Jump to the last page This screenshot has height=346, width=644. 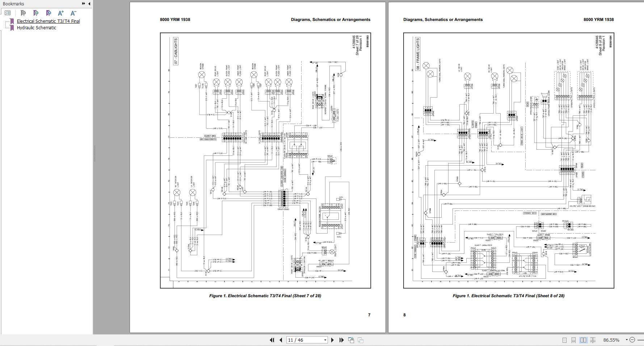coord(341,340)
